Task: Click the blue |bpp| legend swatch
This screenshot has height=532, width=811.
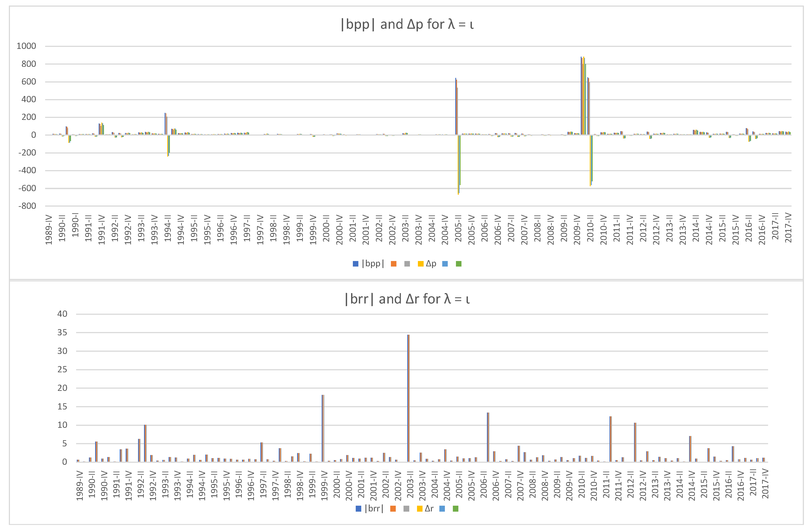Action: pos(356,264)
